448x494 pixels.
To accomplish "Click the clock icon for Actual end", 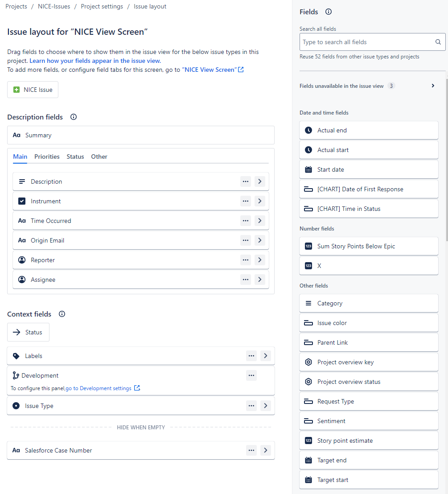I will coord(308,130).
